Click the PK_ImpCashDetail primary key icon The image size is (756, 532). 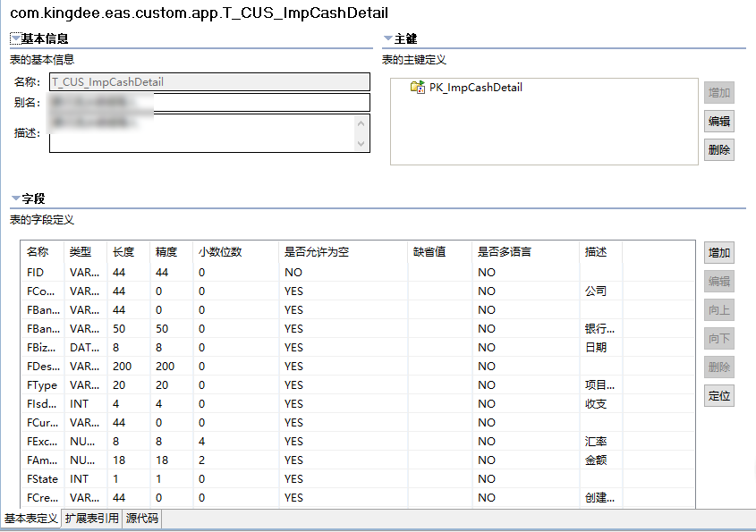417,88
